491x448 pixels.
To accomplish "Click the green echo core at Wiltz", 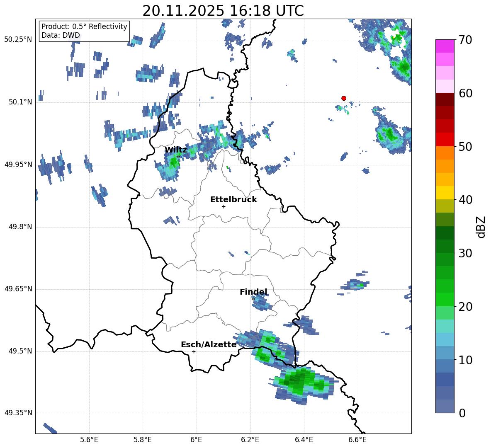I will 173,162.
